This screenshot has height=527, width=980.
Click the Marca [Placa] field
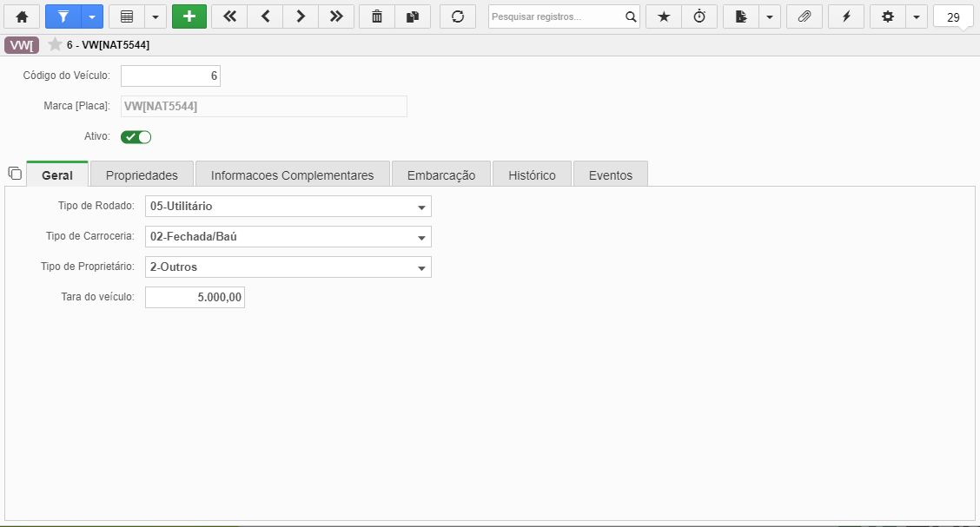264,106
